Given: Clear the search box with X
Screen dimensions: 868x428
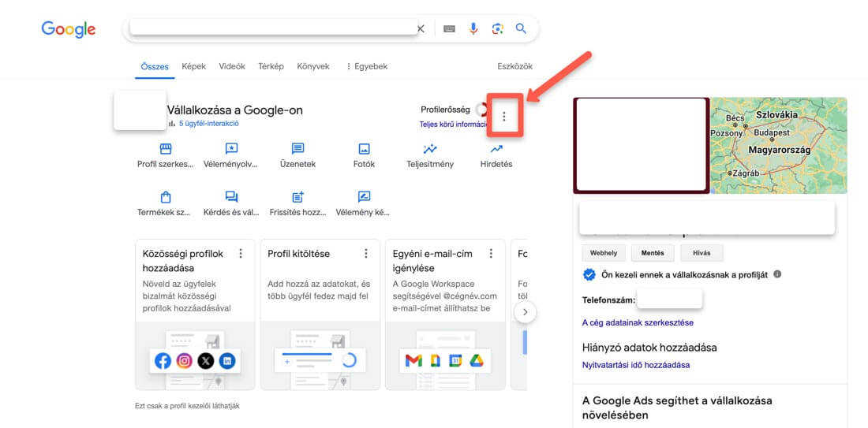Looking at the screenshot, I should (421, 28).
